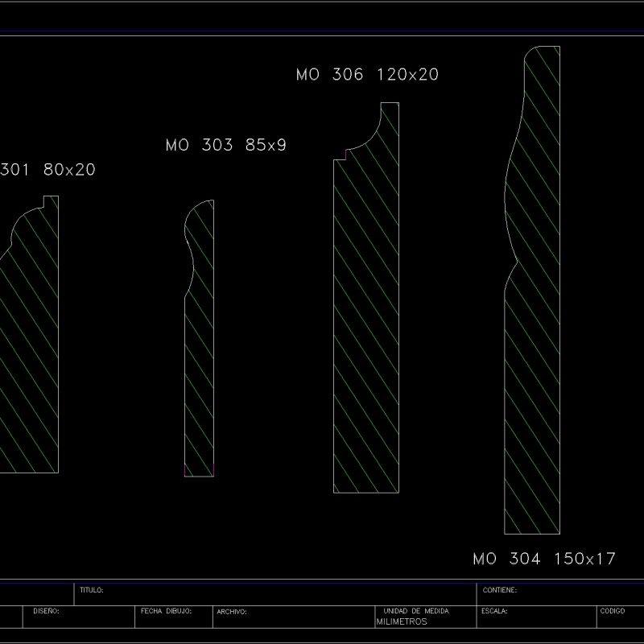
Task: Select the MO 306 120x20 text label
Action: [366, 76]
